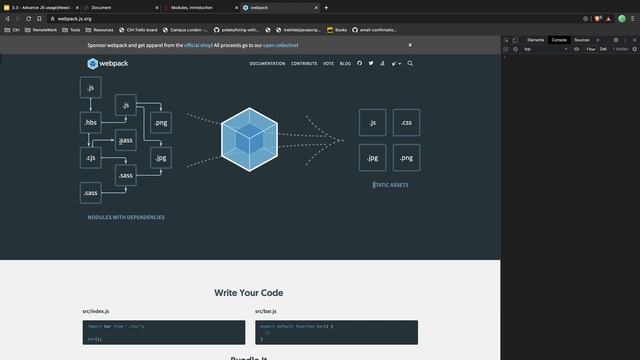Select the Console tab in DevTools

(x=559, y=40)
